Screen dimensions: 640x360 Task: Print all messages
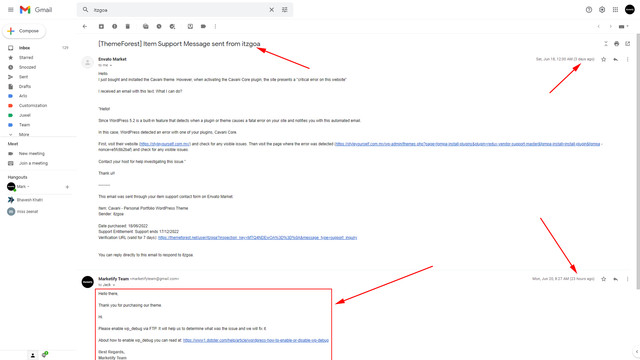pos(616,44)
